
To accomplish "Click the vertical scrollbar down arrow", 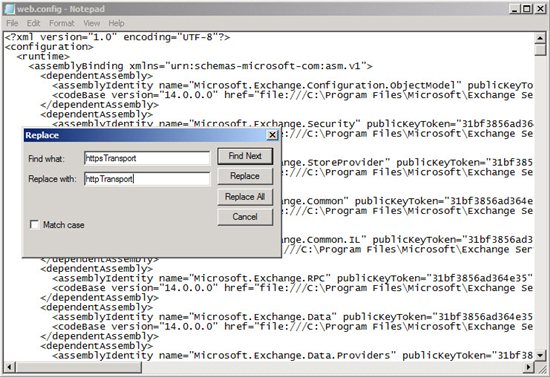I will [540, 355].
